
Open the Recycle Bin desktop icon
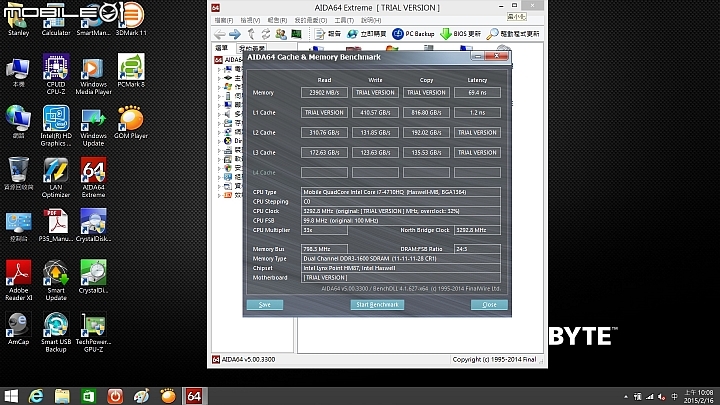click(x=18, y=174)
